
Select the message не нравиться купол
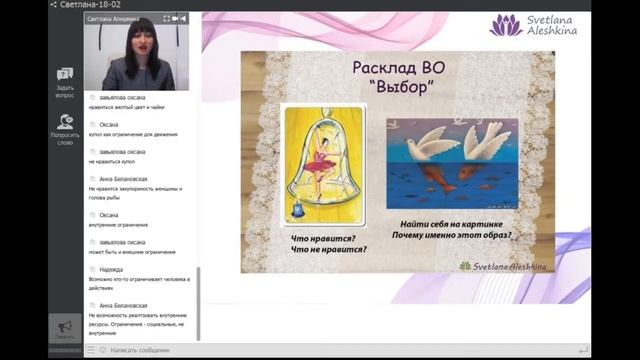(112, 162)
